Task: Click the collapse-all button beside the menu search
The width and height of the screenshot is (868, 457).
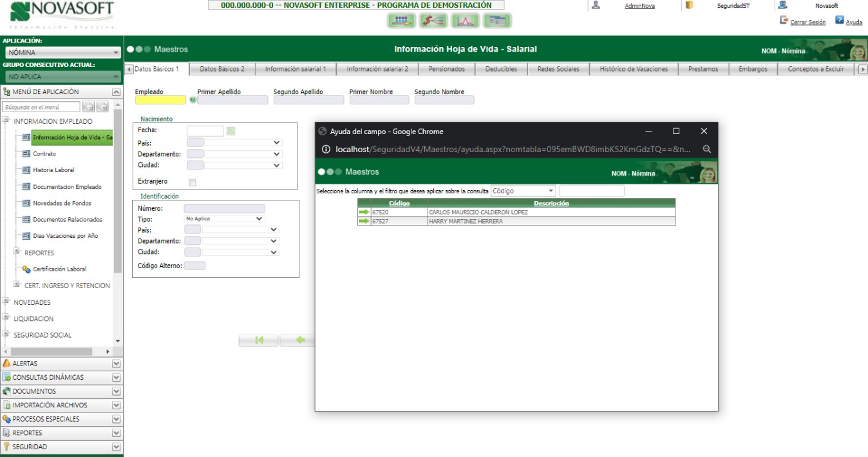Action: pyautogui.click(x=89, y=107)
